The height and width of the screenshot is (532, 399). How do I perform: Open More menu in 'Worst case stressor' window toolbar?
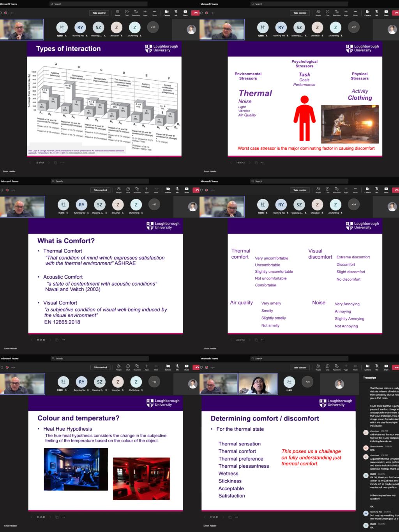click(x=355, y=13)
